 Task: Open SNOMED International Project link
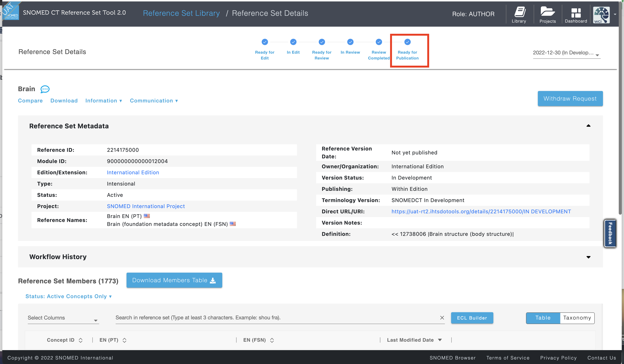(146, 206)
